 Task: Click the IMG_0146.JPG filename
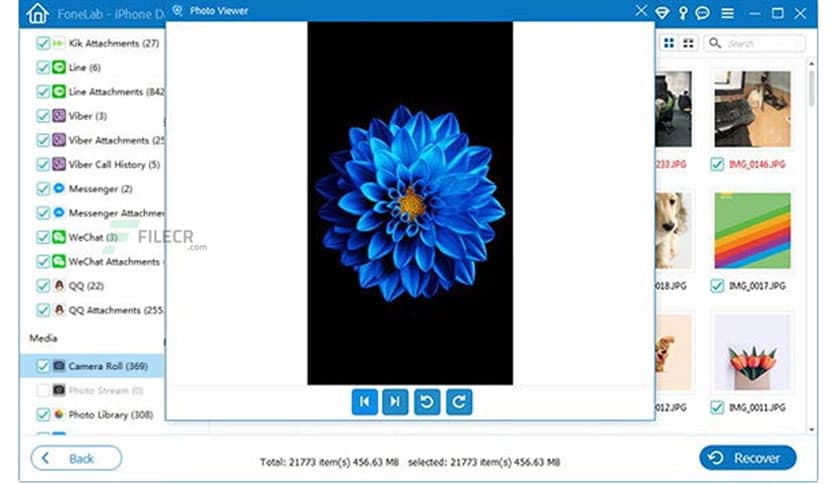point(757,164)
